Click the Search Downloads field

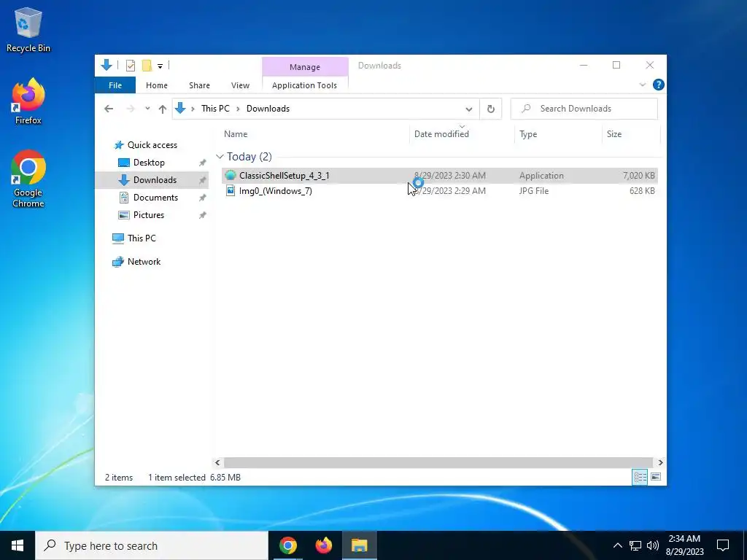click(584, 109)
